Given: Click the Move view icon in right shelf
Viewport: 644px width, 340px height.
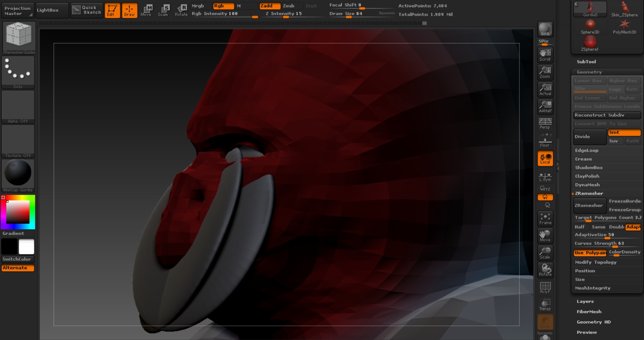Looking at the screenshot, I should [545, 236].
